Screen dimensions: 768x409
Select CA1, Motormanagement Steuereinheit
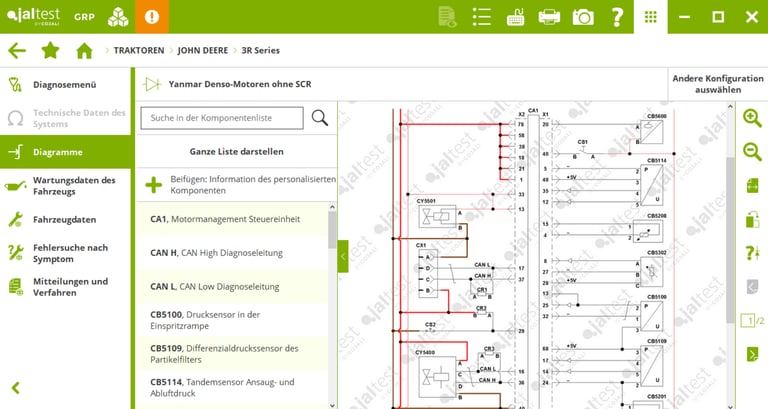pyautogui.click(x=232, y=219)
